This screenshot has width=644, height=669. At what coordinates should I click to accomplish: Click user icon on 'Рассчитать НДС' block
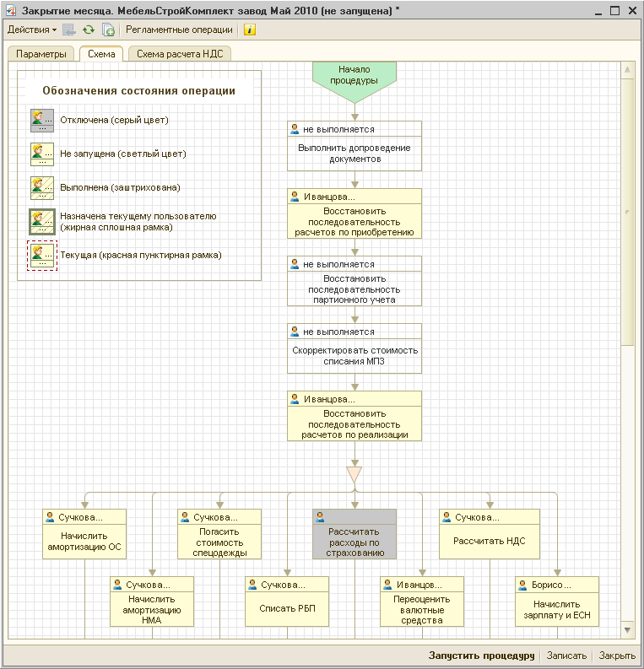[x=446, y=517]
